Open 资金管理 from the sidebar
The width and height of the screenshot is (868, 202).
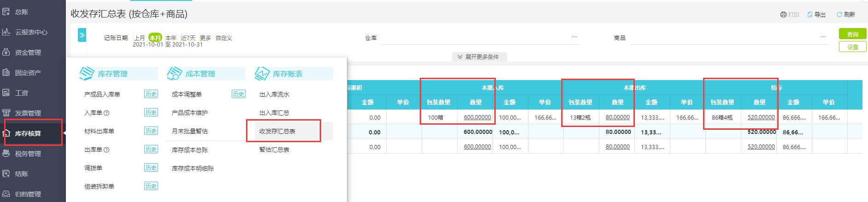(x=28, y=52)
